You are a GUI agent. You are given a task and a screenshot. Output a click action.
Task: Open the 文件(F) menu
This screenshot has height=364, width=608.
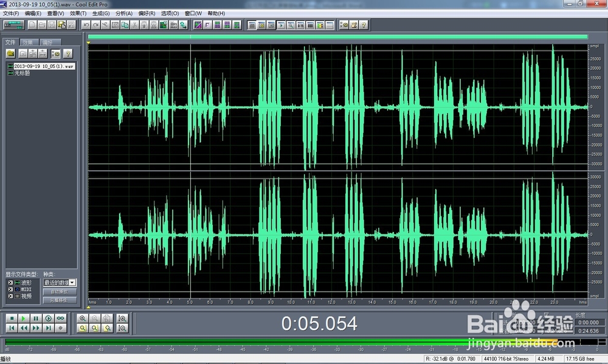(11, 13)
